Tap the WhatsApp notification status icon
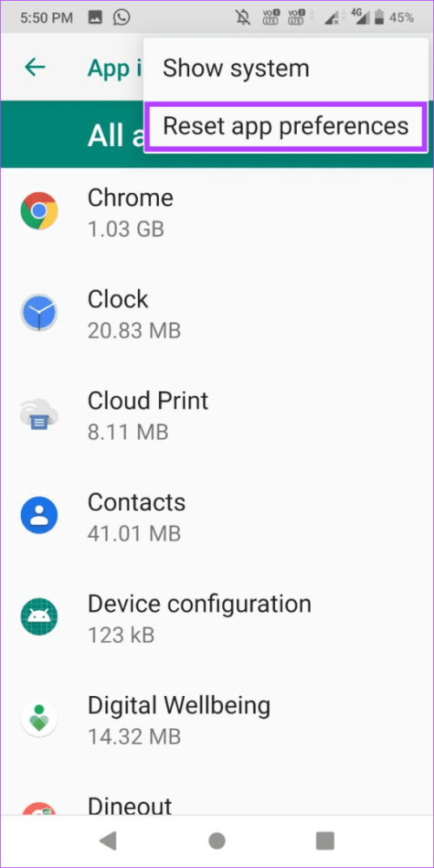 pyautogui.click(x=121, y=17)
